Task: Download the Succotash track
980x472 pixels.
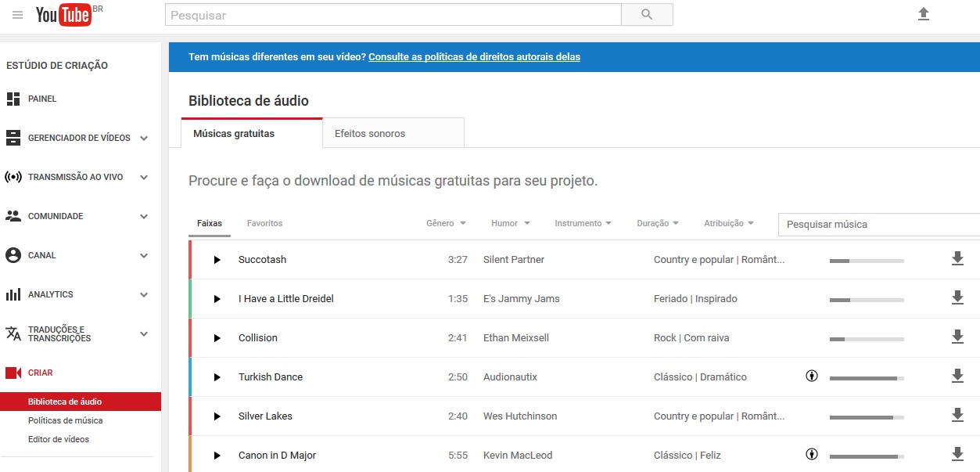Action: [x=957, y=259]
